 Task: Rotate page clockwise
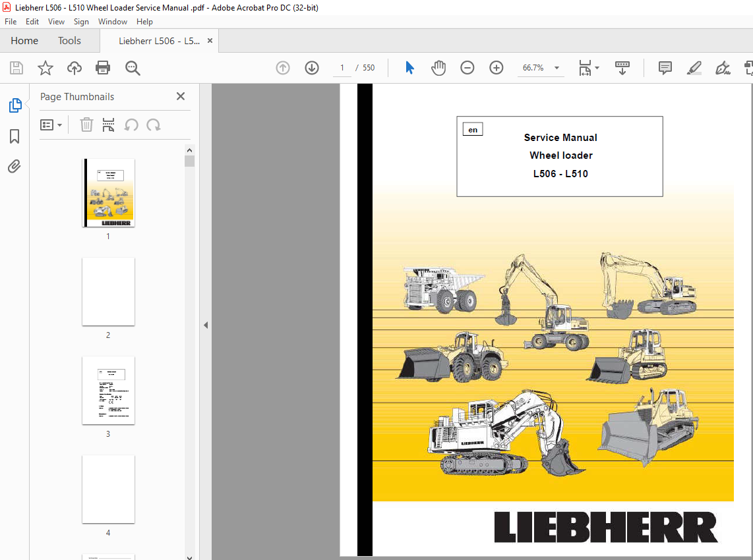154,125
